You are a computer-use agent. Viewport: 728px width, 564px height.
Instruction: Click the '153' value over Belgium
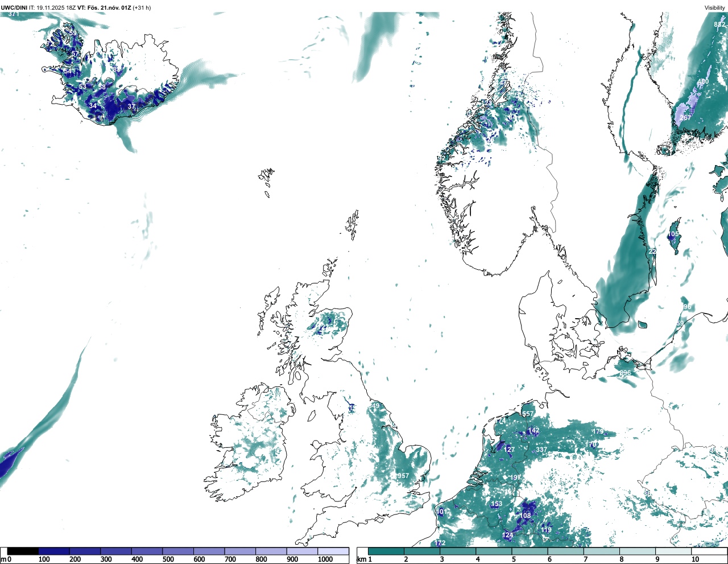pyautogui.click(x=497, y=504)
